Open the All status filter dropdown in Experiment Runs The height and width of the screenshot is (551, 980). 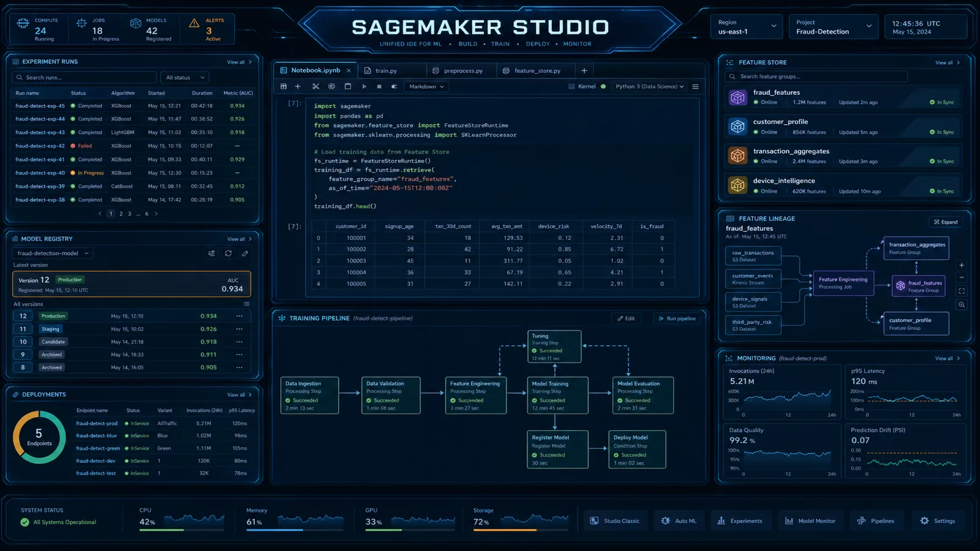184,77
